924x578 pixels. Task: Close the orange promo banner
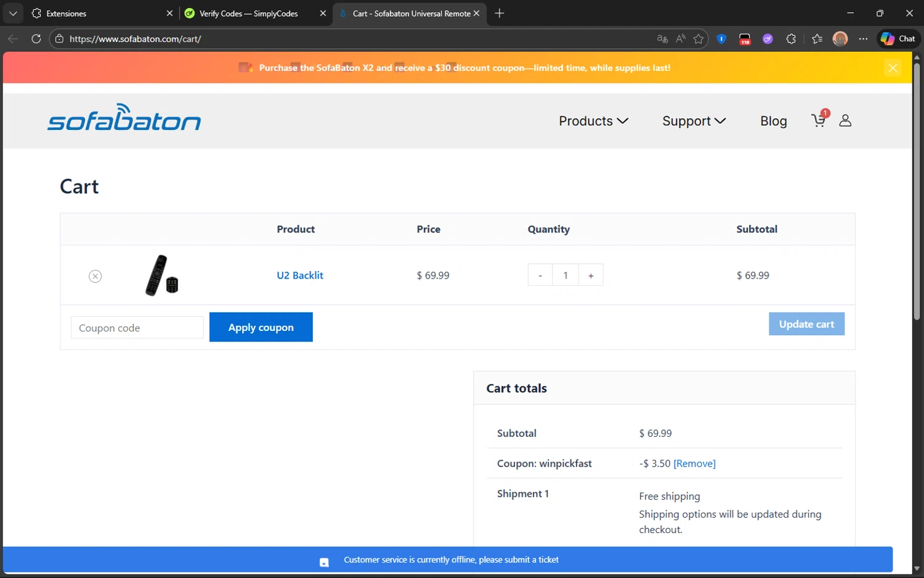(x=893, y=68)
